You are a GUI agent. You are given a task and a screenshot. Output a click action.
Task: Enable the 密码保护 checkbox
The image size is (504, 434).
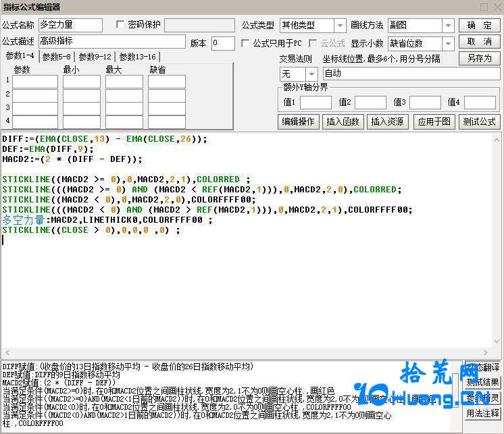pyautogui.click(x=120, y=25)
